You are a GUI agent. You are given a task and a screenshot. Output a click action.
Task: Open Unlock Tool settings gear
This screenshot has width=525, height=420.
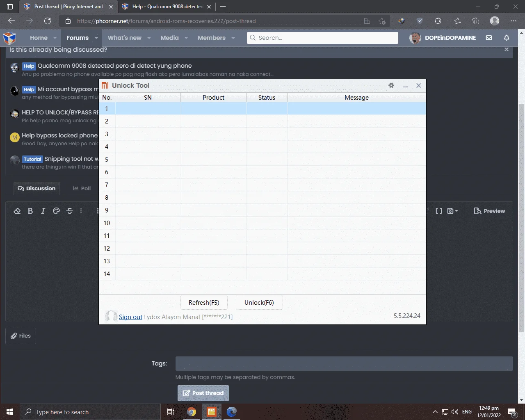391,85
